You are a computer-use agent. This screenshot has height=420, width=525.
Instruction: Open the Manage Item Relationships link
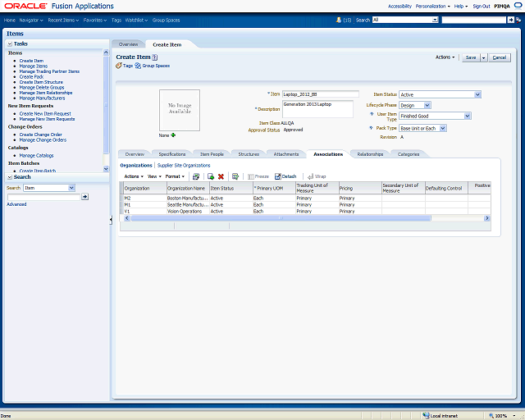(46, 93)
